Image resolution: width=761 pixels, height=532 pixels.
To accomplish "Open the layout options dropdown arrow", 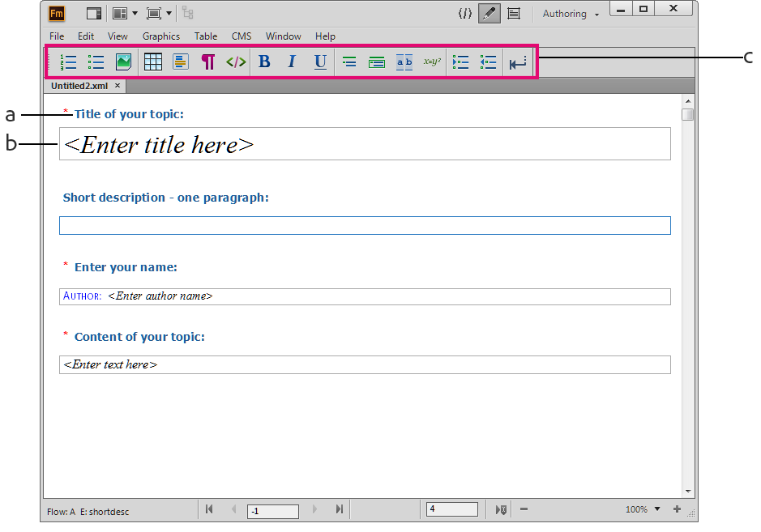I will click(135, 13).
